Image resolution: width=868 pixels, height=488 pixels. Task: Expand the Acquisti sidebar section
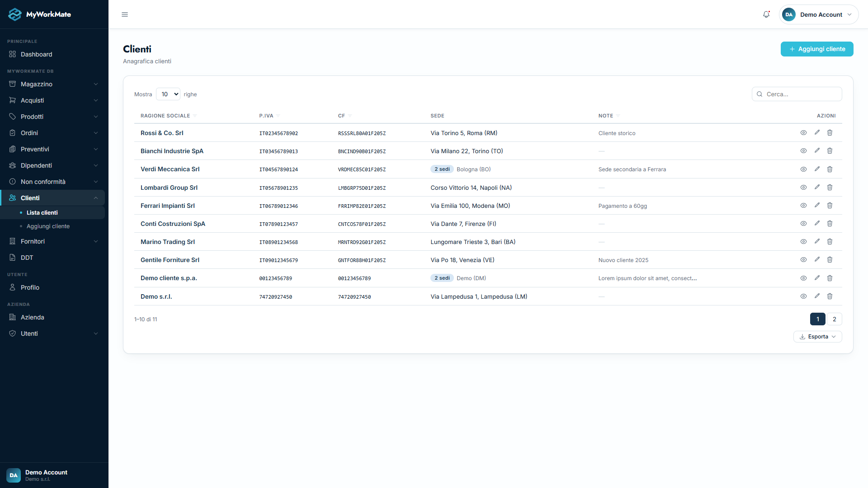pos(53,100)
